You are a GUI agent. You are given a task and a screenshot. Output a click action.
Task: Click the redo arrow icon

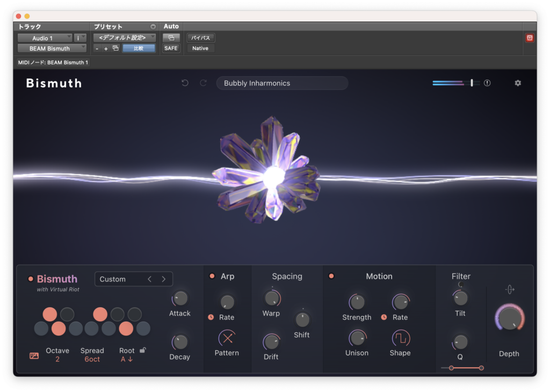[203, 83]
